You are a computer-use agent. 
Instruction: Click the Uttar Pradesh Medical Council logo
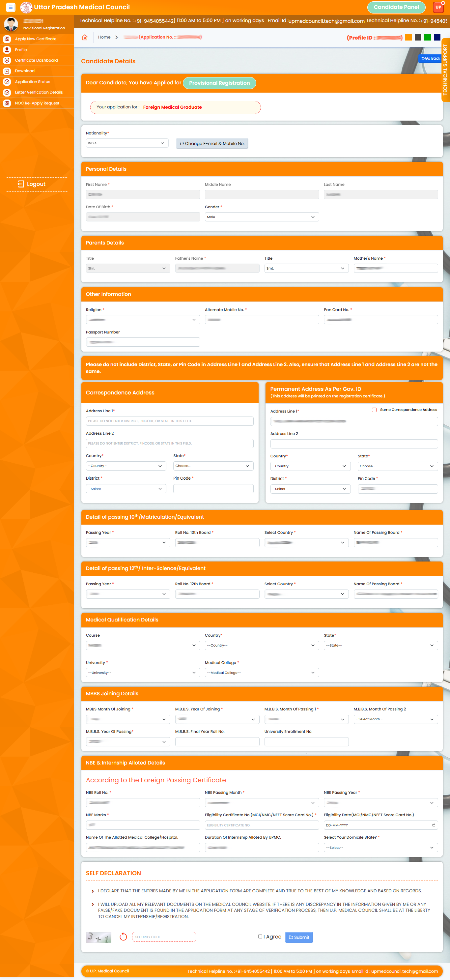tap(26, 7)
